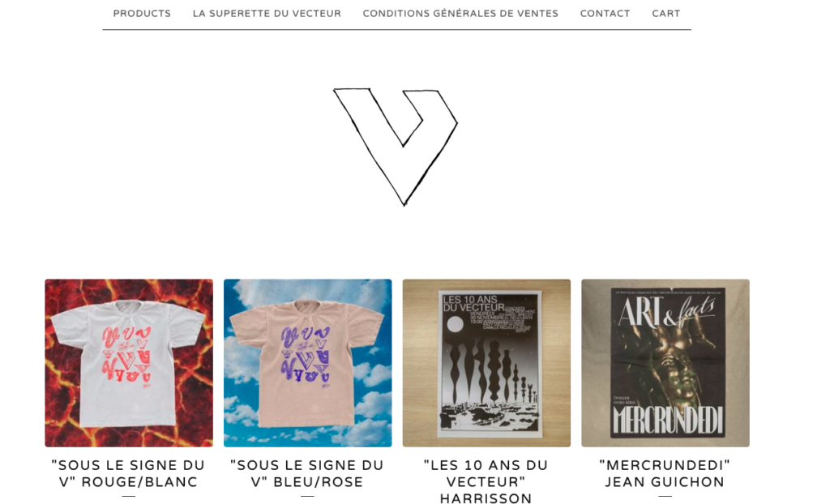This screenshot has width=830, height=504.
Task: Open the Products menu item
Action: (x=142, y=14)
